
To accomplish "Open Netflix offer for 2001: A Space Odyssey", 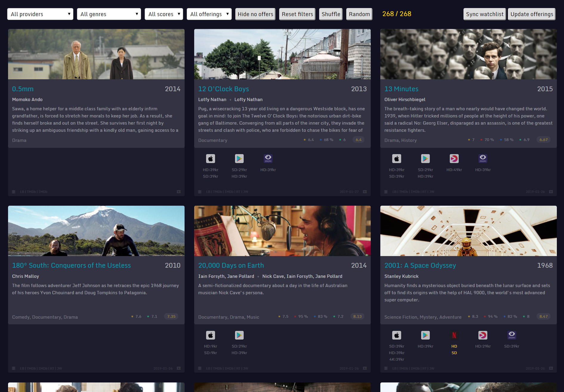I will pos(454,335).
